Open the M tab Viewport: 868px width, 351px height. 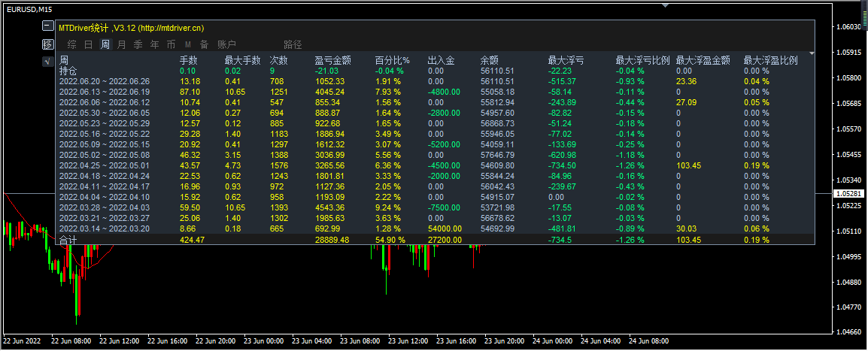point(187,45)
